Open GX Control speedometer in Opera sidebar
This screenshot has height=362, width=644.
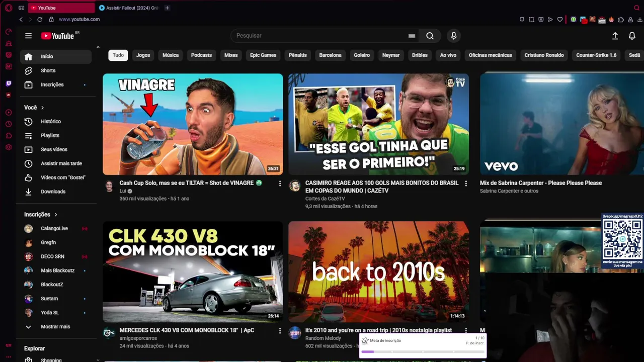[9, 31]
